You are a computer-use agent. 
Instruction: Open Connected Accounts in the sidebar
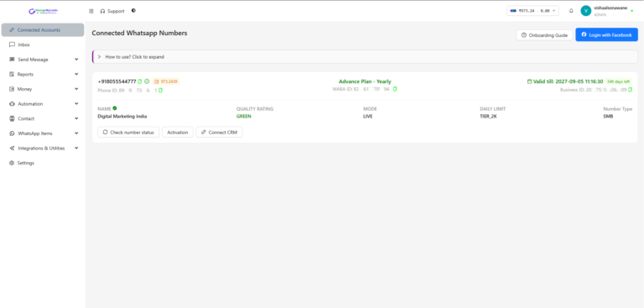click(x=43, y=30)
